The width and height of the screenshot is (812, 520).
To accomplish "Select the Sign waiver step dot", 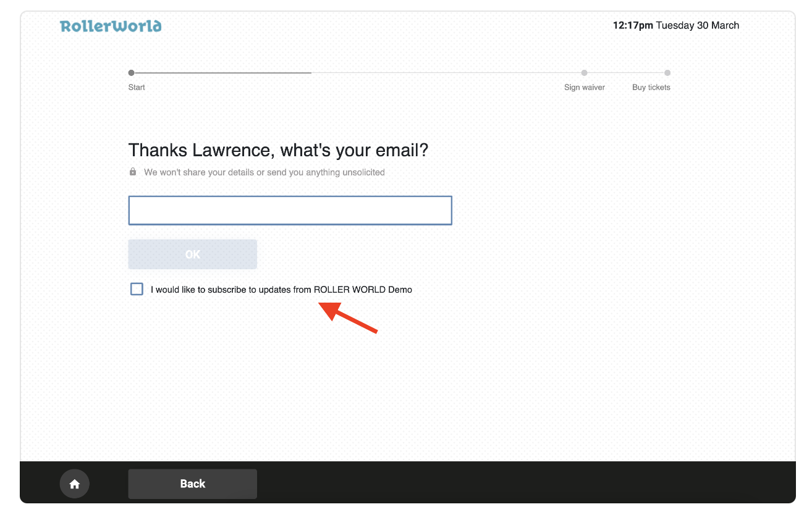I will pos(585,73).
